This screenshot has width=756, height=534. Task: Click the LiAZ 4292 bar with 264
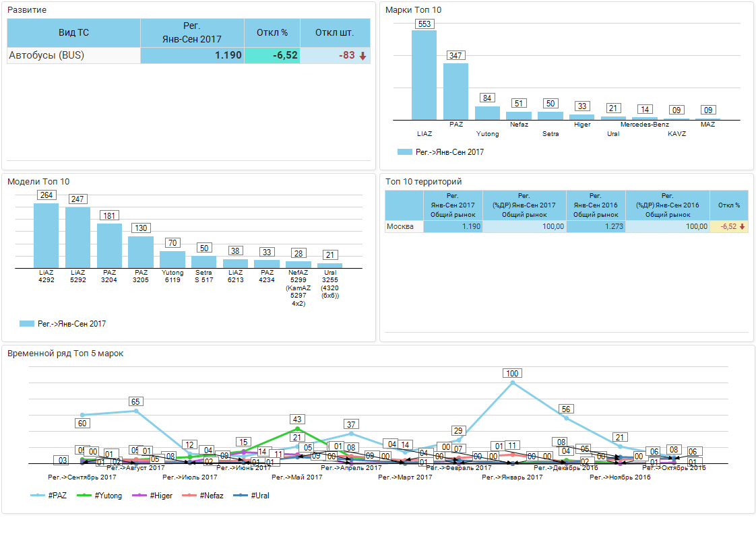point(46,236)
